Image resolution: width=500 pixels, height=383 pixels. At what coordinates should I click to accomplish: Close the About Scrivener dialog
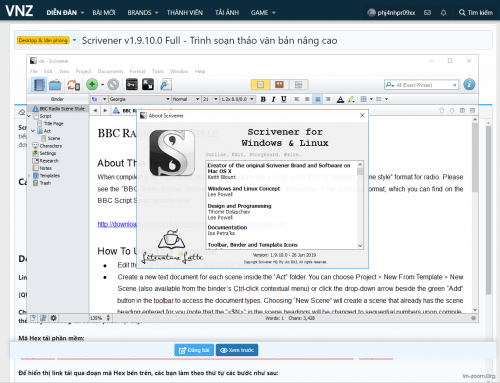(x=362, y=115)
